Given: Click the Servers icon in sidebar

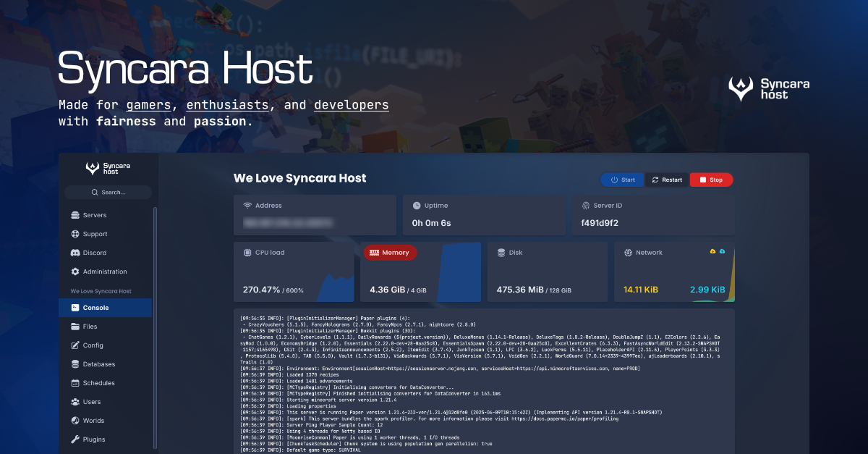Looking at the screenshot, I should 75,215.
